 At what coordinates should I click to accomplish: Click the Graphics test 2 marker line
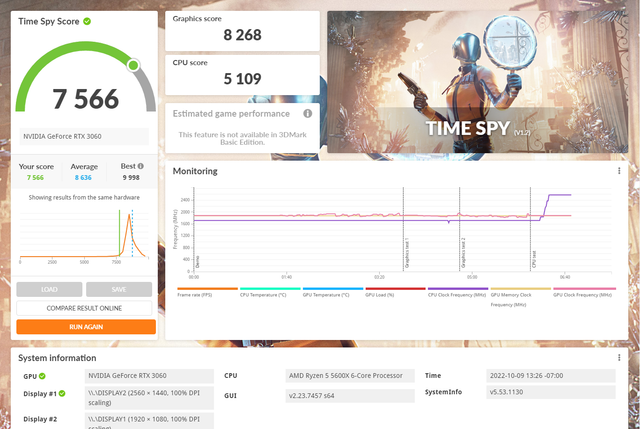460,229
